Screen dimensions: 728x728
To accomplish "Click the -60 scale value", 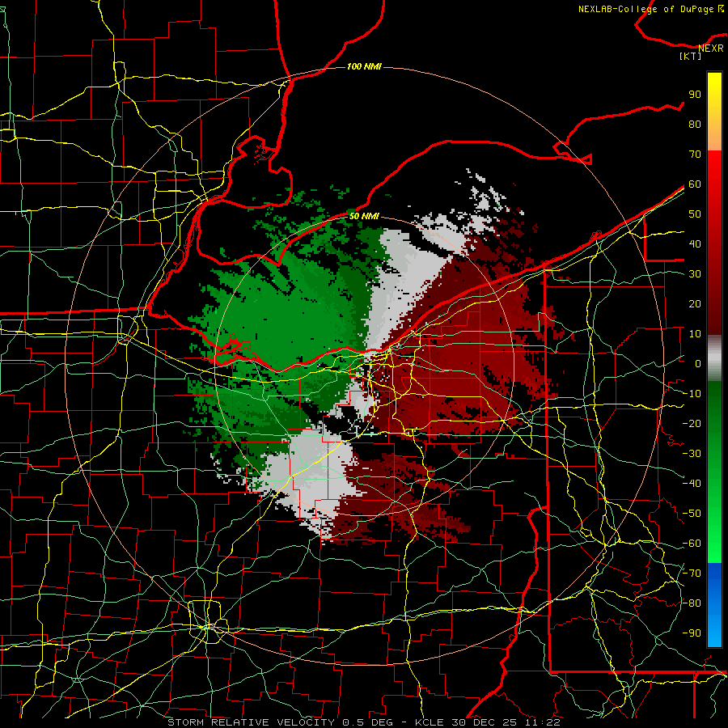I will [x=692, y=544].
